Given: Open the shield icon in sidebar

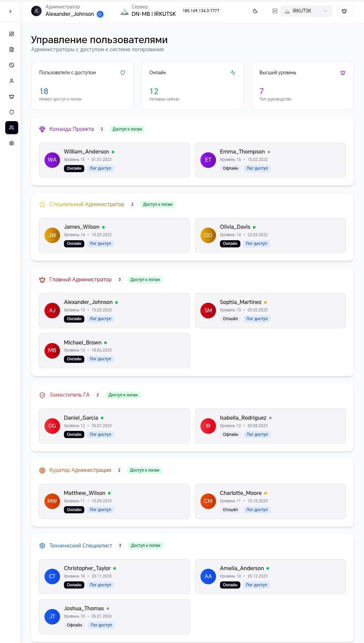Looking at the screenshot, I should point(11,112).
